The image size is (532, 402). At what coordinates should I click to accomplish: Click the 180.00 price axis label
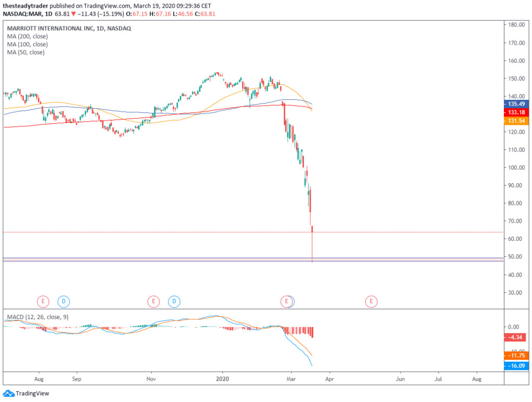(516, 25)
